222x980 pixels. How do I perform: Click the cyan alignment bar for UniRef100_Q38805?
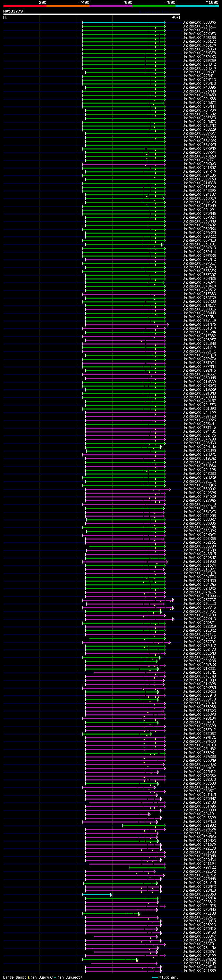point(124,23)
